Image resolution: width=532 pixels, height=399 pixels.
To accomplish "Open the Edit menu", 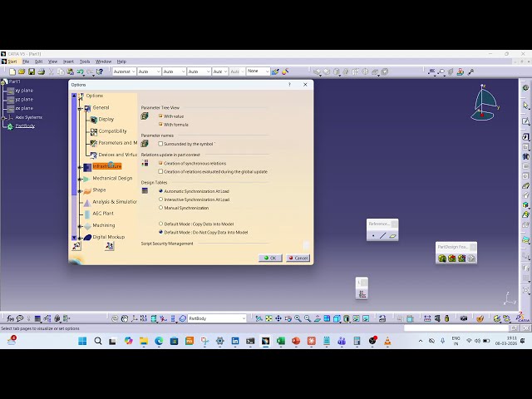I will coord(39,62).
